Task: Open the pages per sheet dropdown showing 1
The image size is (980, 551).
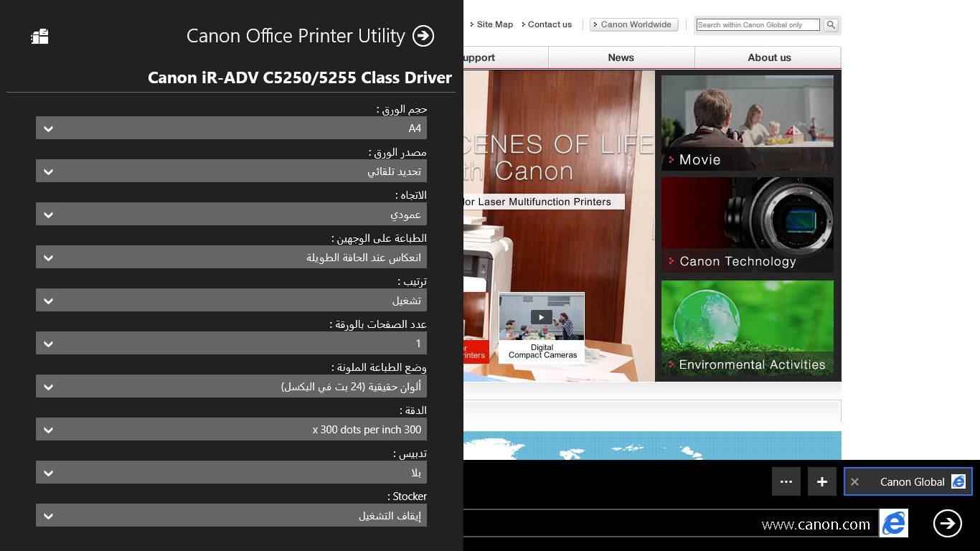Action: (231, 344)
